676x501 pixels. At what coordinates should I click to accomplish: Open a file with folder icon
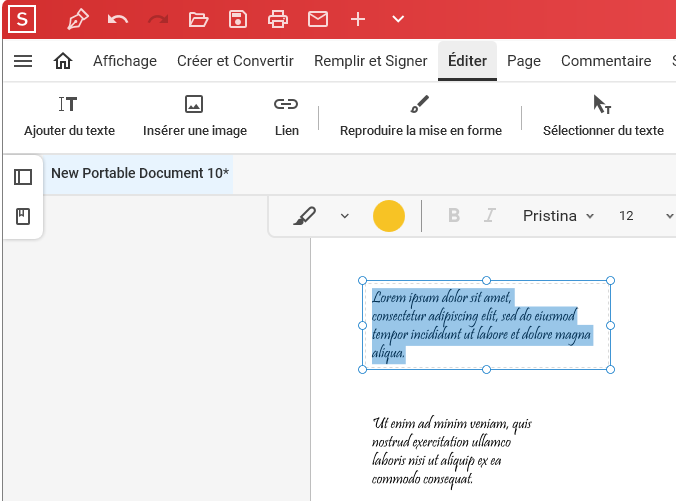coord(198,19)
